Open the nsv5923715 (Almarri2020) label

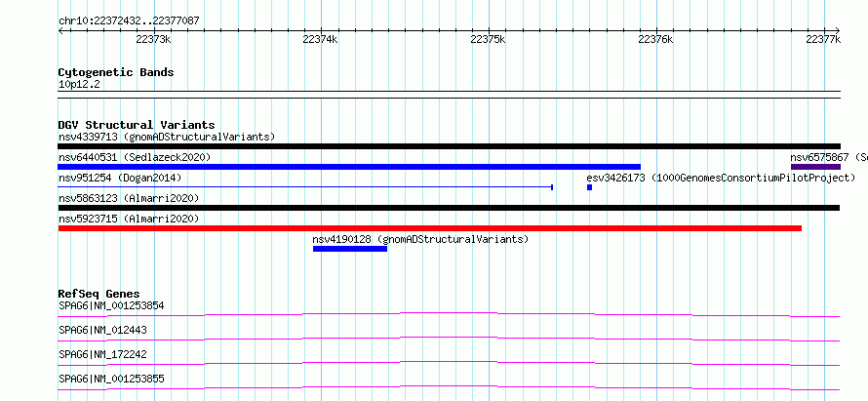click(x=129, y=219)
